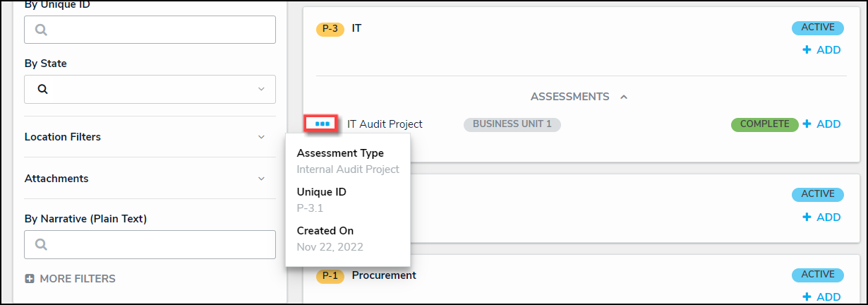This screenshot has width=868, height=305.
Task: Expand the Attachments filter section
Action: pyautogui.click(x=261, y=179)
